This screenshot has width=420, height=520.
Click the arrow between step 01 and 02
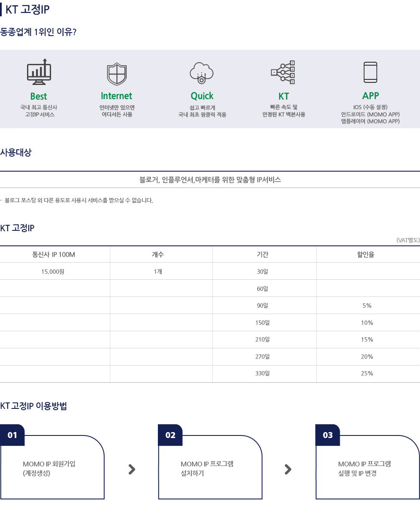point(132,469)
